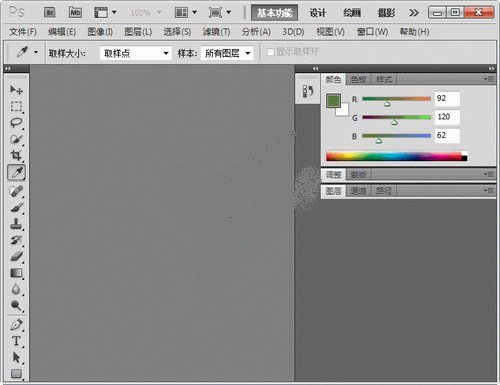This screenshot has width=500, height=385.
Task: Click the R value input field
Action: [447, 99]
